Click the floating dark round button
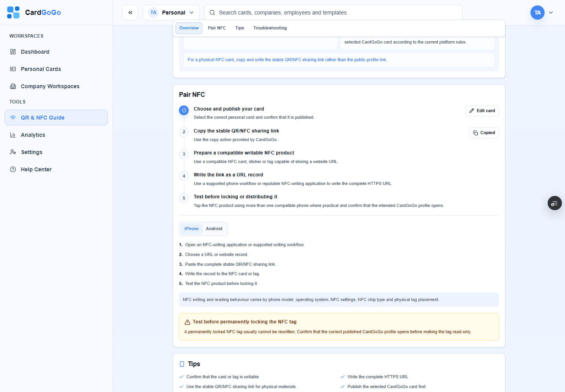Screen dimensions: 565x392 click(x=555, y=203)
